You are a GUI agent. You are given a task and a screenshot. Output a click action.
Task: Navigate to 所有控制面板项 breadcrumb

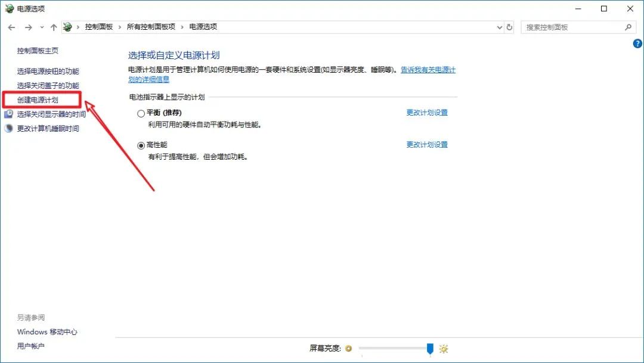151,27
